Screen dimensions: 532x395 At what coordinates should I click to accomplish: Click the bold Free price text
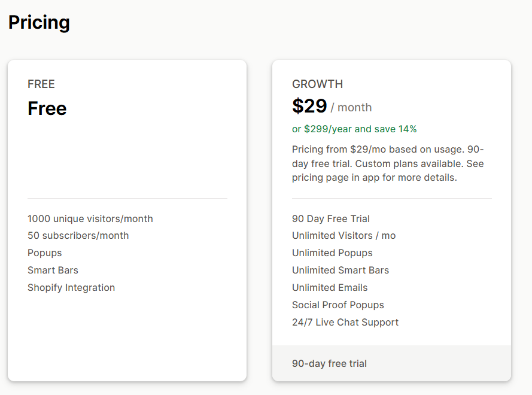click(x=47, y=108)
